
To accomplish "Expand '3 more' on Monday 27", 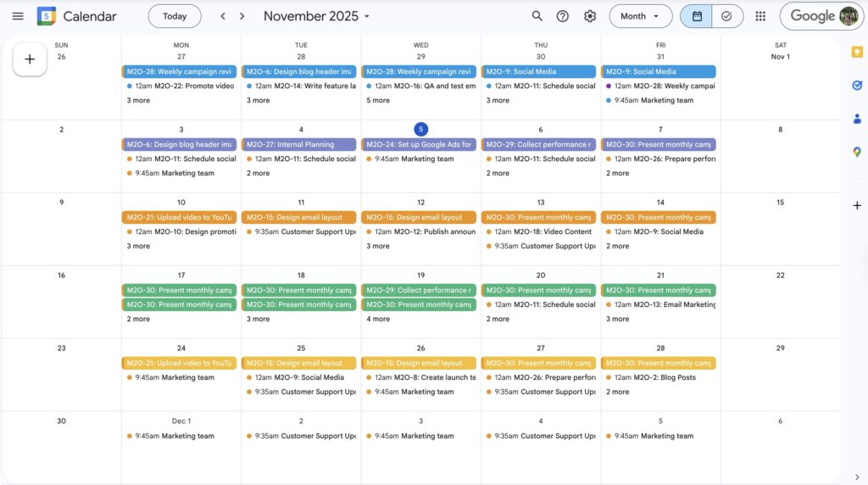I will point(138,100).
